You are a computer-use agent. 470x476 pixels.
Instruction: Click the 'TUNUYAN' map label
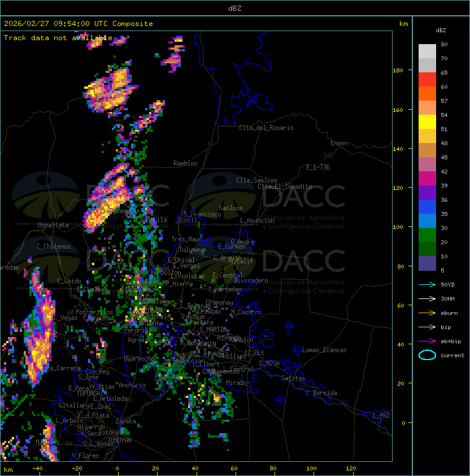(x=120, y=440)
